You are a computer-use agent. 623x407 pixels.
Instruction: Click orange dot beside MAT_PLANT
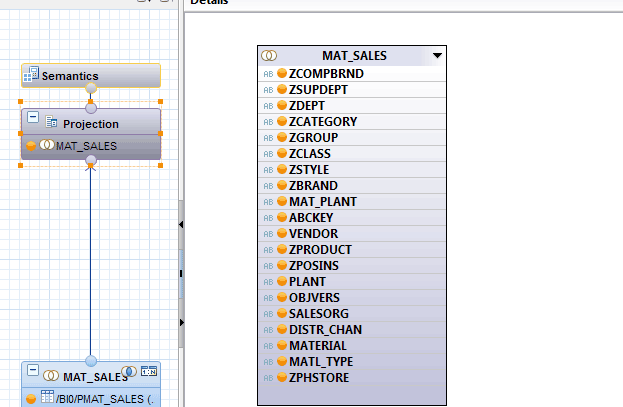point(282,201)
